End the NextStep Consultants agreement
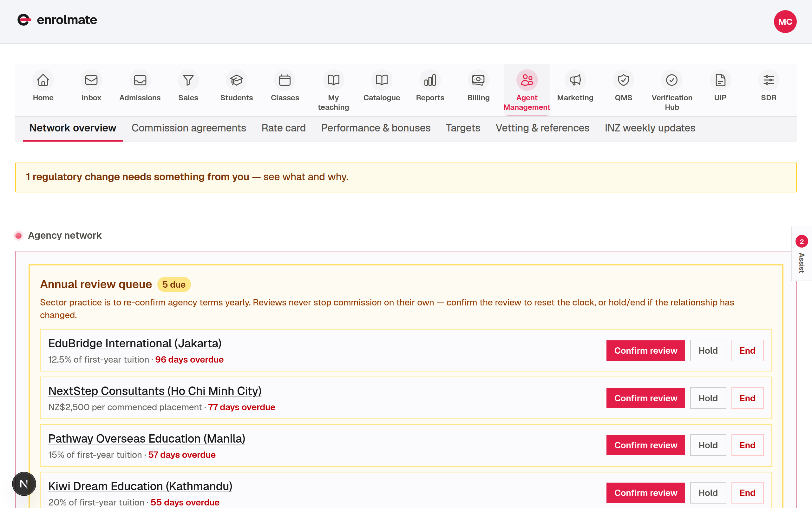 (748, 398)
